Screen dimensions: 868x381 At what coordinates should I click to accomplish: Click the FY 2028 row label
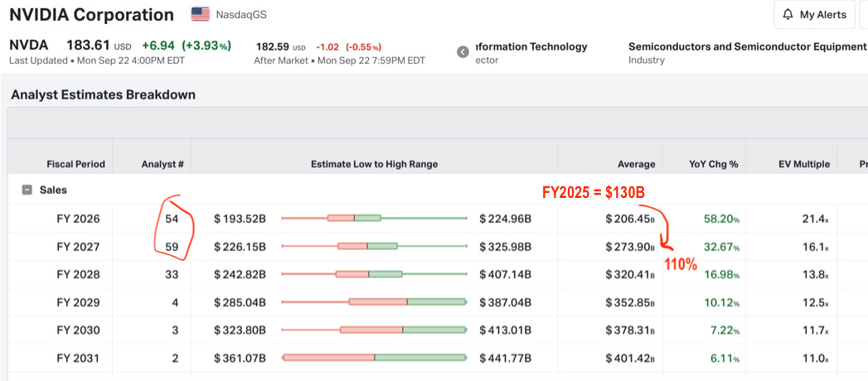click(78, 274)
